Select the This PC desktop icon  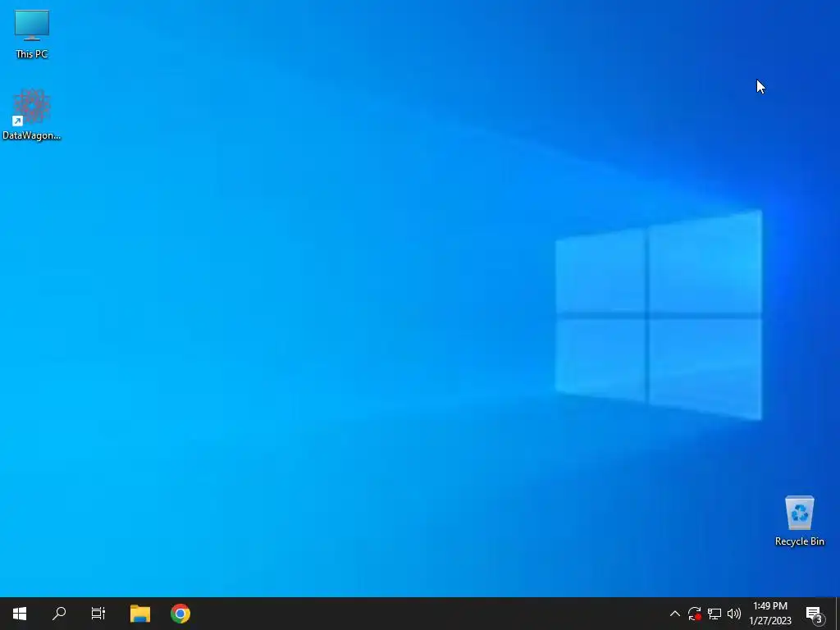32,34
